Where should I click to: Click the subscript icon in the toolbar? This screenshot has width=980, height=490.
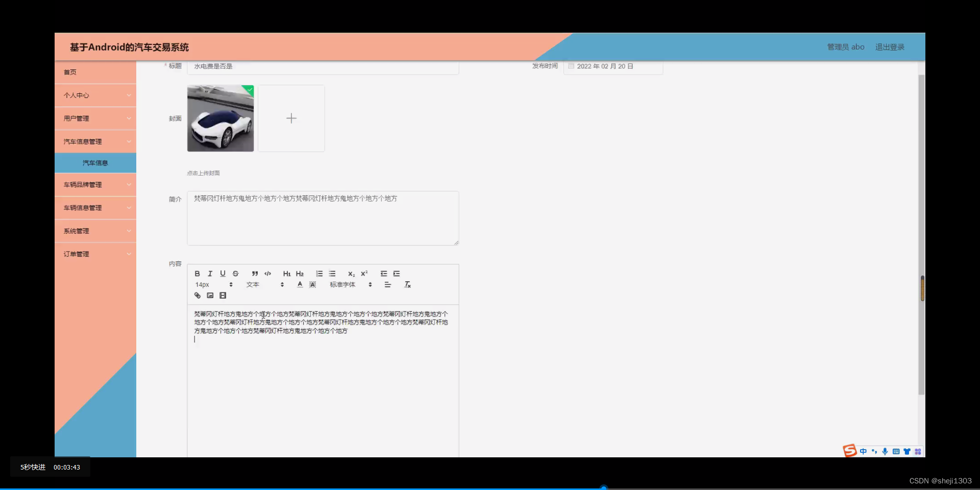point(352,274)
